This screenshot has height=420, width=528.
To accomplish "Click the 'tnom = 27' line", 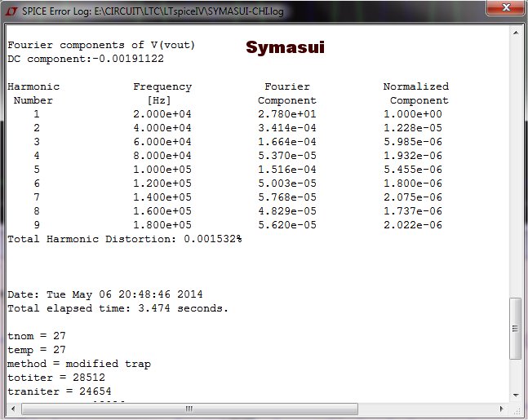I will pos(37,336).
